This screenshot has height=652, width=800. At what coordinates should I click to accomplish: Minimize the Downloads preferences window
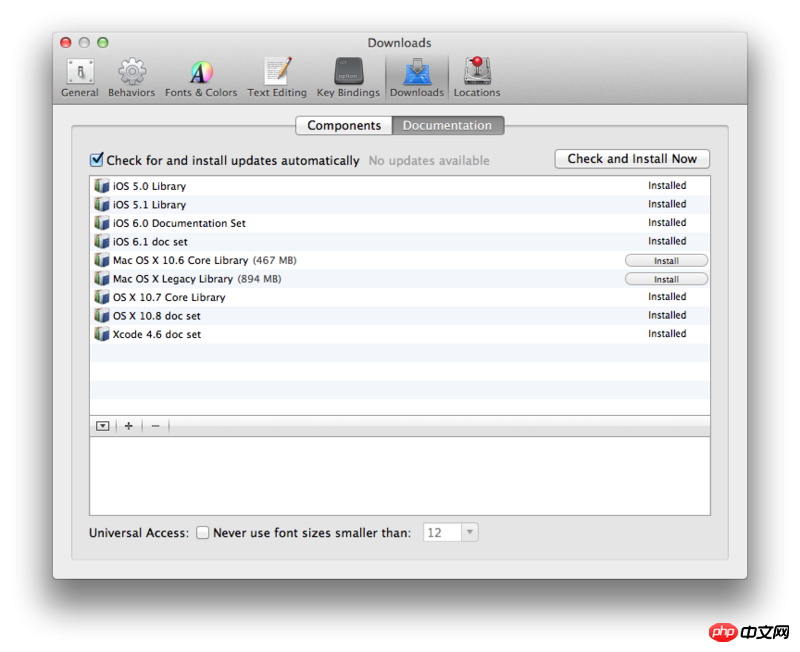coord(84,42)
